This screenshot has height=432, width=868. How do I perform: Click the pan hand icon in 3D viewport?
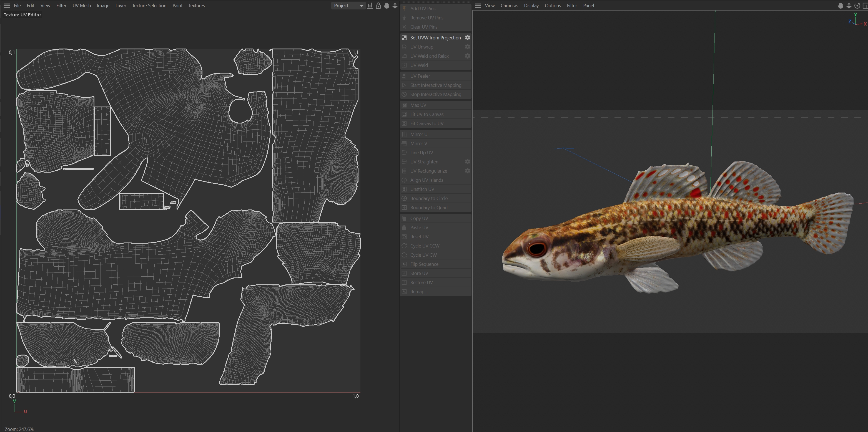pyautogui.click(x=840, y=6)
